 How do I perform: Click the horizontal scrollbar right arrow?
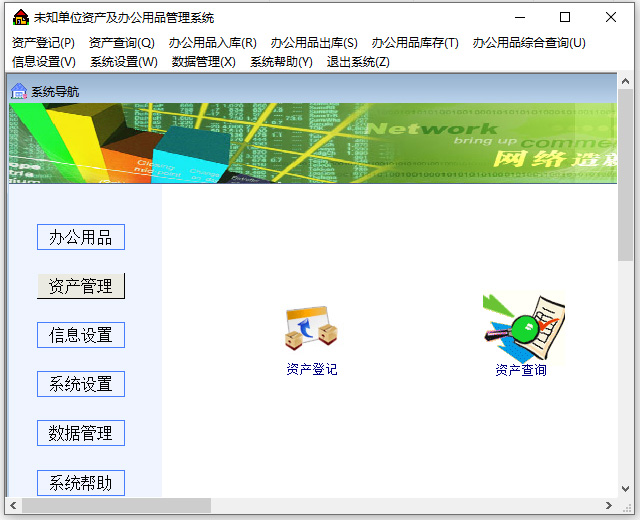(x=609, y=505)
